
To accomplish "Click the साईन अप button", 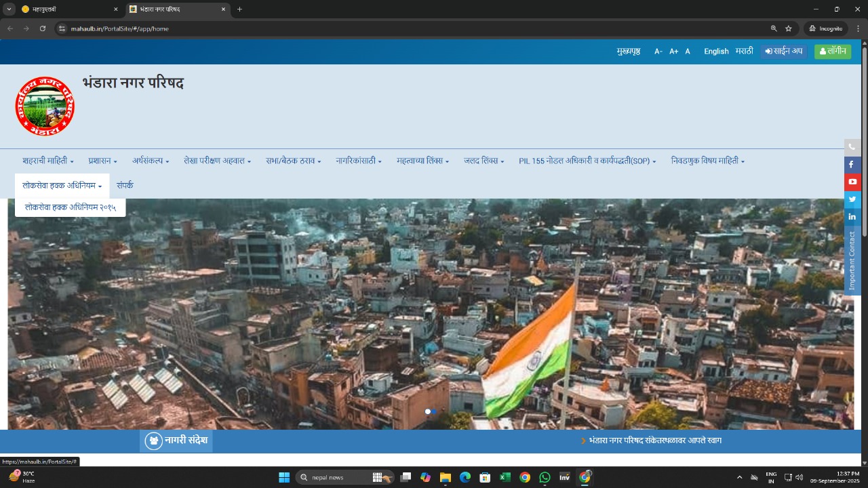I will click(x=784, y=52).
